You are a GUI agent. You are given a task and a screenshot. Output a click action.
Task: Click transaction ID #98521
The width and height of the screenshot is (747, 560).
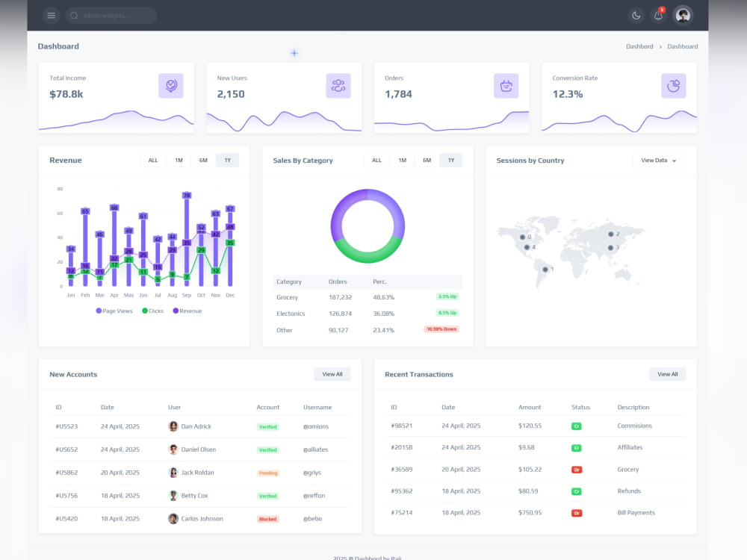click(x=402, y=426)
